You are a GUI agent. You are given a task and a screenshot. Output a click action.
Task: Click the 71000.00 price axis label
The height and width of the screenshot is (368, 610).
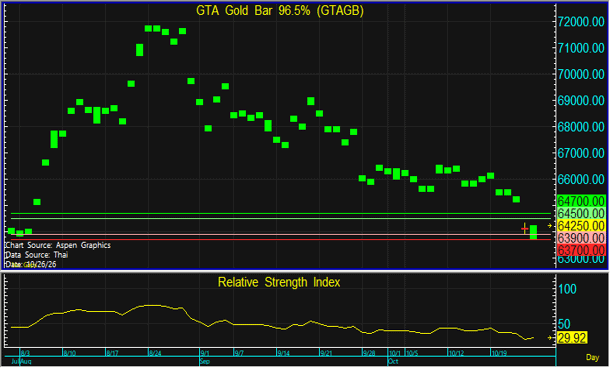[581, 48]
